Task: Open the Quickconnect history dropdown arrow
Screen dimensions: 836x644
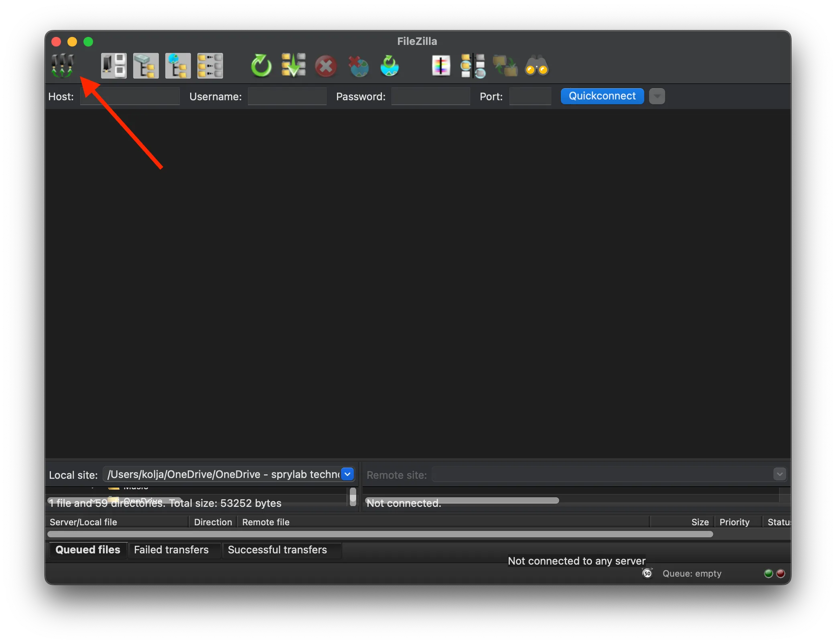Action: (657, 96)
